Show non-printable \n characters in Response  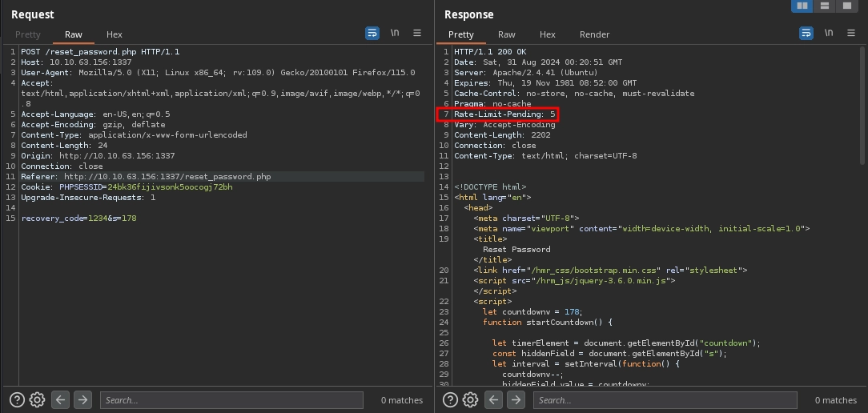pyautogui.click(x=829, y=33)
